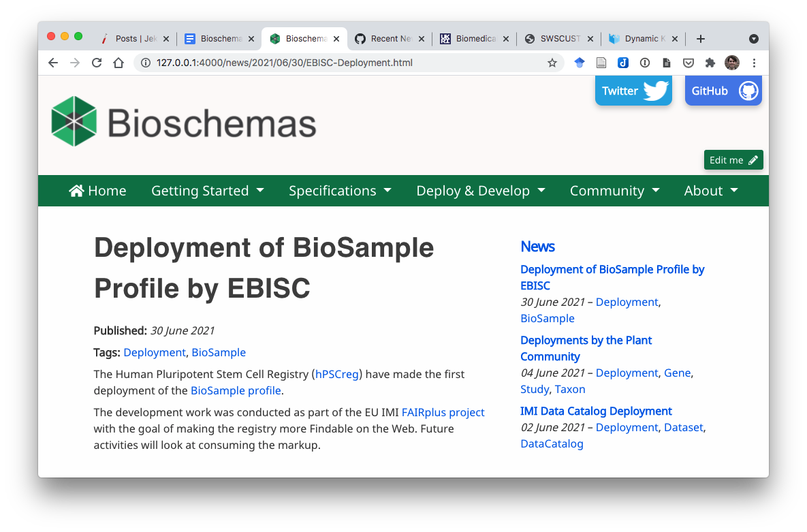Click the blue J extension icon
Image resolution: width=807 pixels, height=532 pixels.
pos(622,63)
